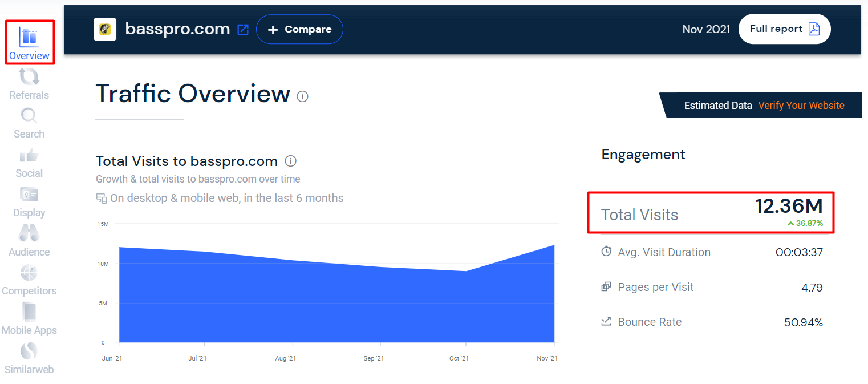This screenshot has width=868, height=384.
Task: Download the Full report PDF
Action: [x=784, y=29]
